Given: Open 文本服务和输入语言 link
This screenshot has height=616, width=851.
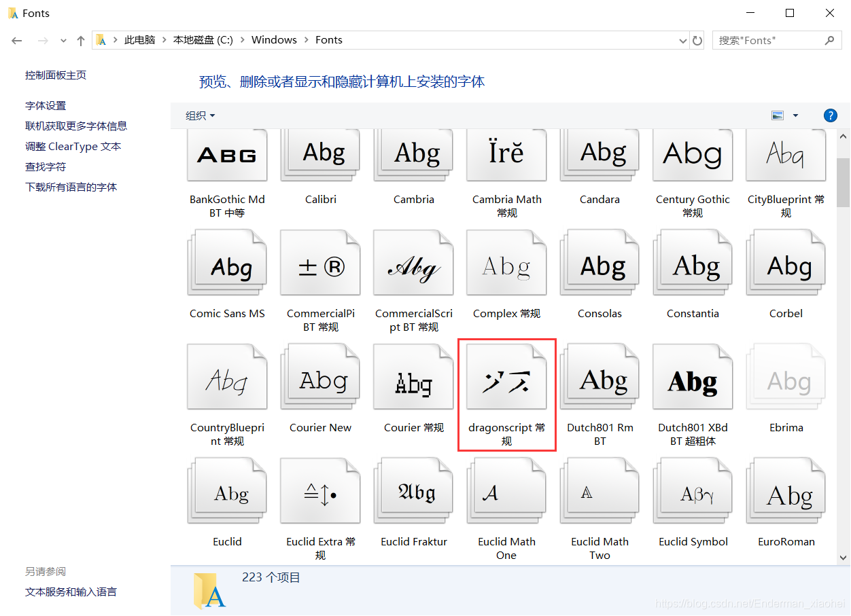Looking at the screenshot, I should pos(71,592).
